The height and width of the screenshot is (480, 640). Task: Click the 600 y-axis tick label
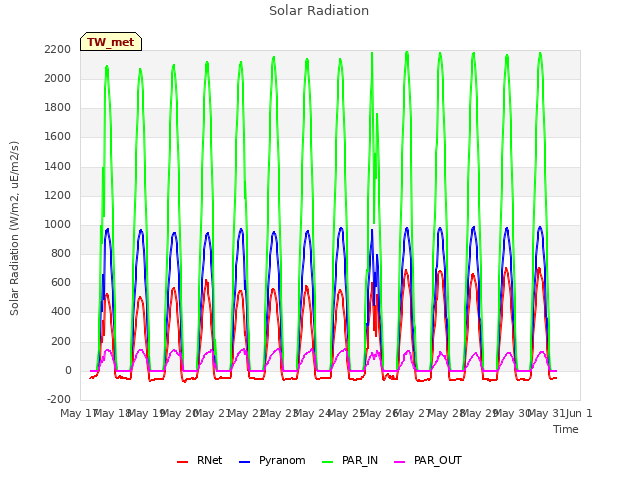(61, 283)
